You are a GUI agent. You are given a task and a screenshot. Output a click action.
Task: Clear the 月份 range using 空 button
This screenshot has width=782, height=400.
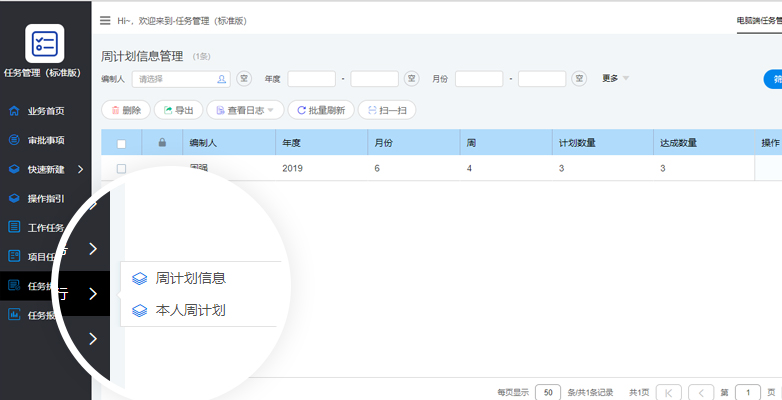pyautogui.click(x=579, y=79)
